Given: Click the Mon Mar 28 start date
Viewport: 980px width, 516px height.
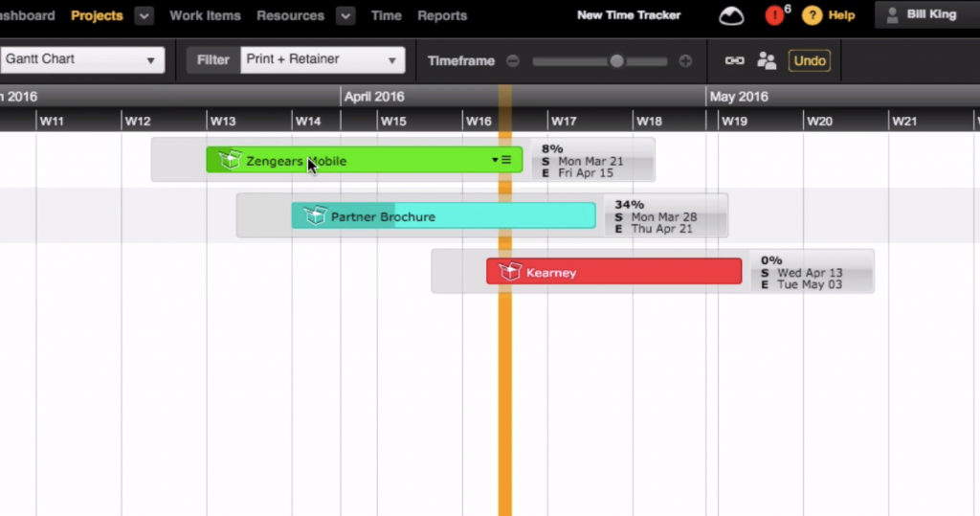Looking at the screenshot, I should coord(664,217).
